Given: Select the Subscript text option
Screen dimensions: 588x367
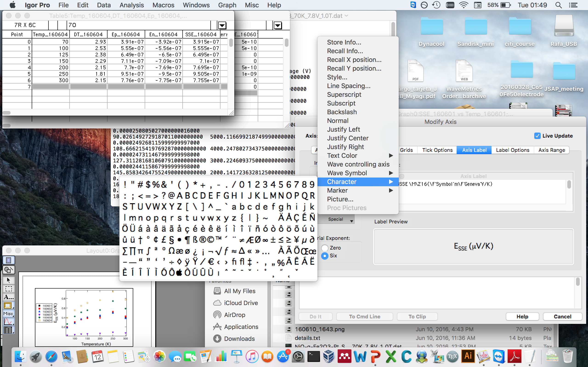Looking at the screenshot, I should click(341, 103).
